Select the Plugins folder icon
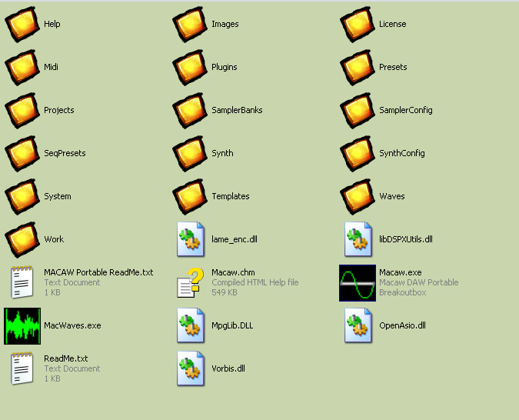This screenshot has width=519, height=420. click(x=190, y=67)
